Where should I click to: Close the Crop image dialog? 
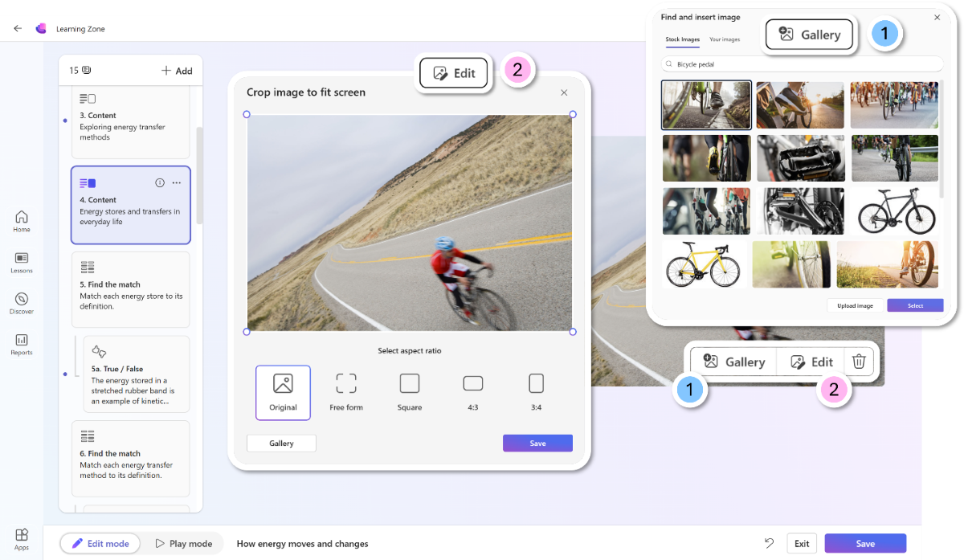pos(564,93)
